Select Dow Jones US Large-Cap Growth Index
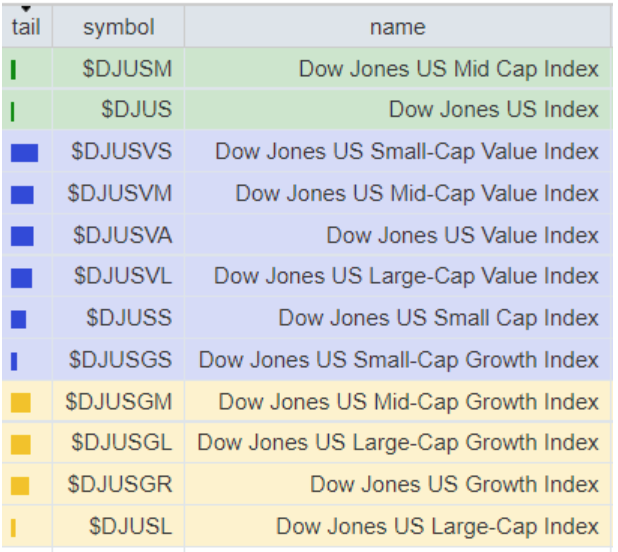The image size is (618, 552). [398, 443]
